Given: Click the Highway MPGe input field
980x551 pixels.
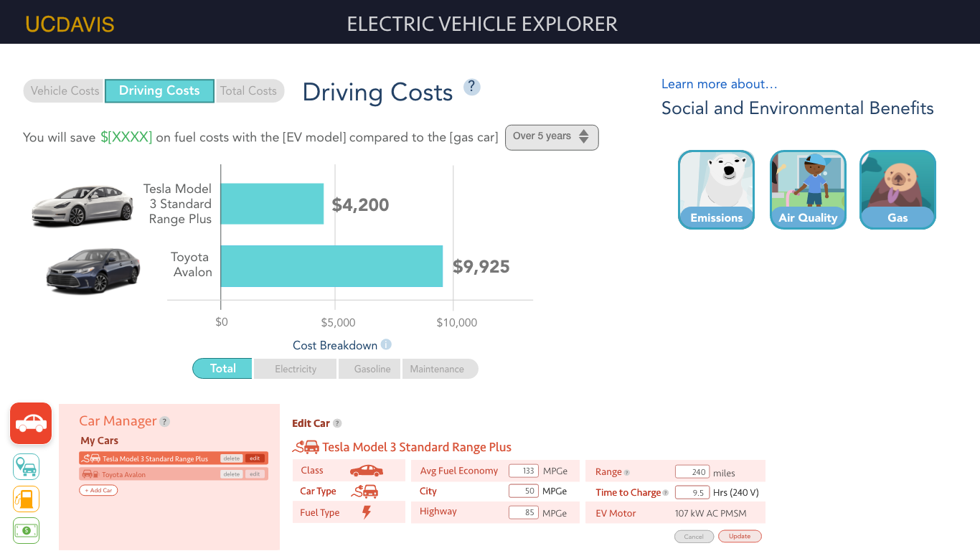Looking at the screenshot, I should click(x=524, y=512).
